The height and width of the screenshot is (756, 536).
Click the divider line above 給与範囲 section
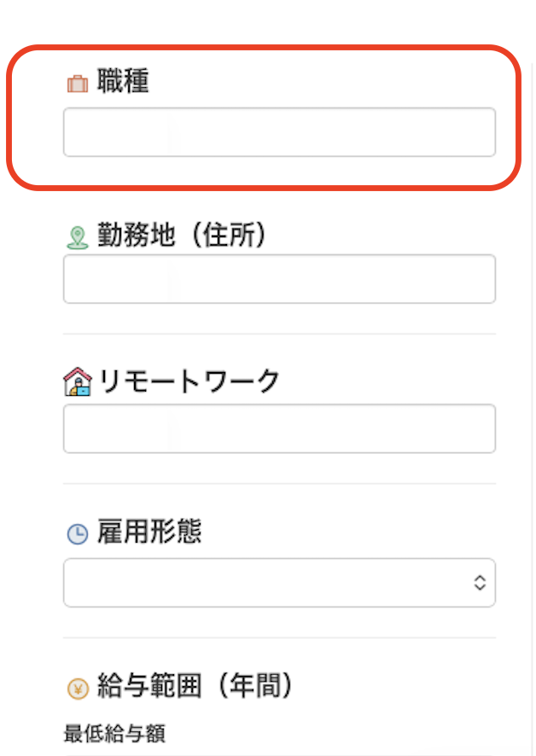coord(279,637)
